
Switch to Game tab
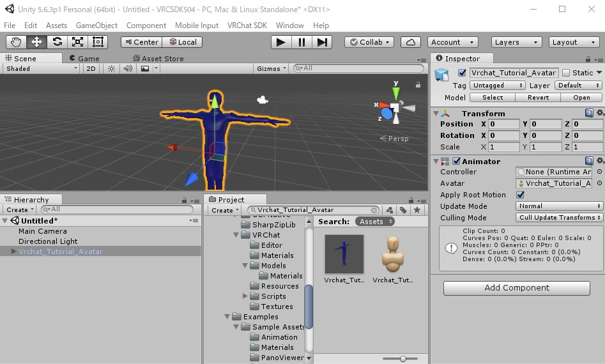point(84,58)
